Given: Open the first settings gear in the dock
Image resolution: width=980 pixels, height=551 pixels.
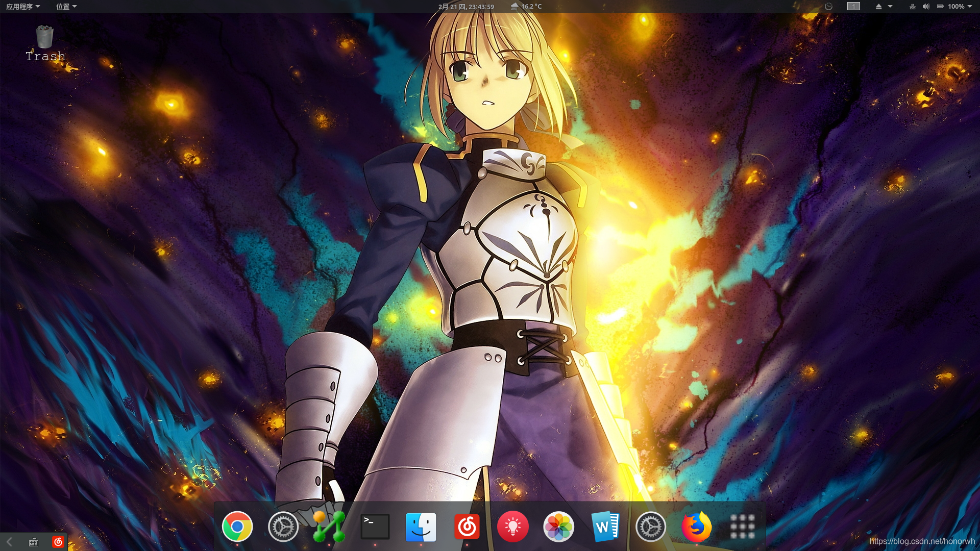Looking at the screenshot, I should tap(283, 527).
